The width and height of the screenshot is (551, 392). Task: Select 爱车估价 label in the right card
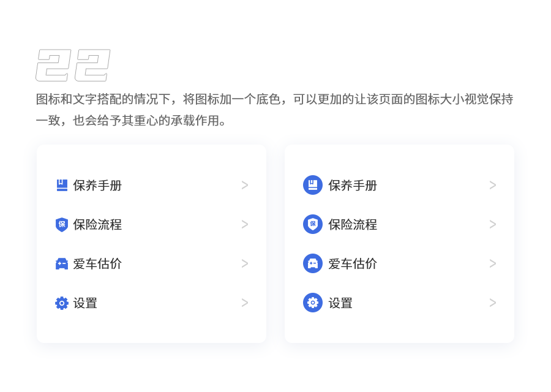pos(353,263)
